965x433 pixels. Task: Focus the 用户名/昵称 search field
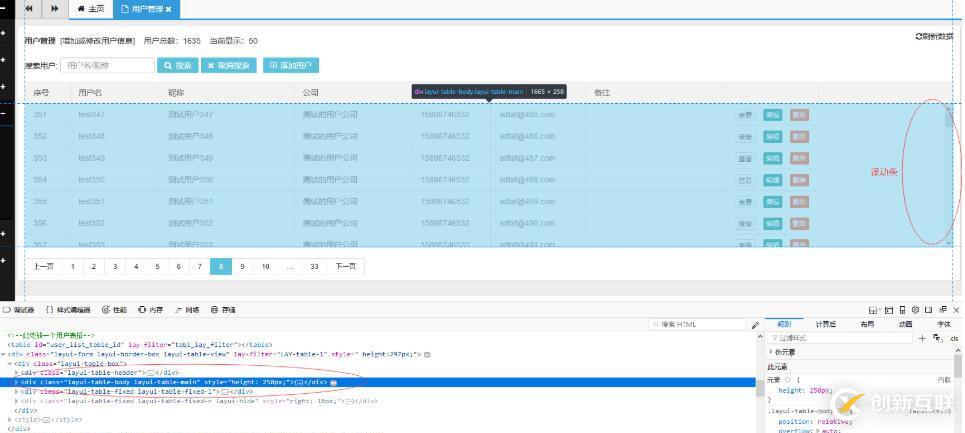107,65
